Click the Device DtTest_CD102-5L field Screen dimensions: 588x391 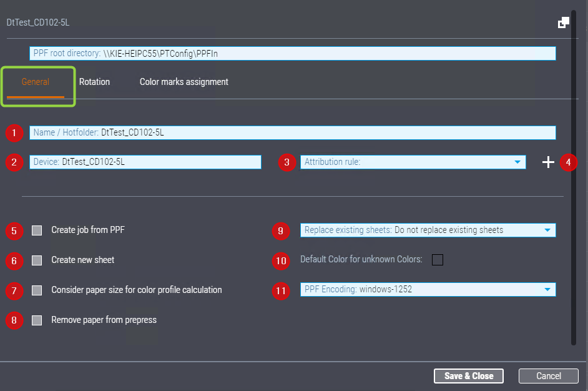point(145,162)
